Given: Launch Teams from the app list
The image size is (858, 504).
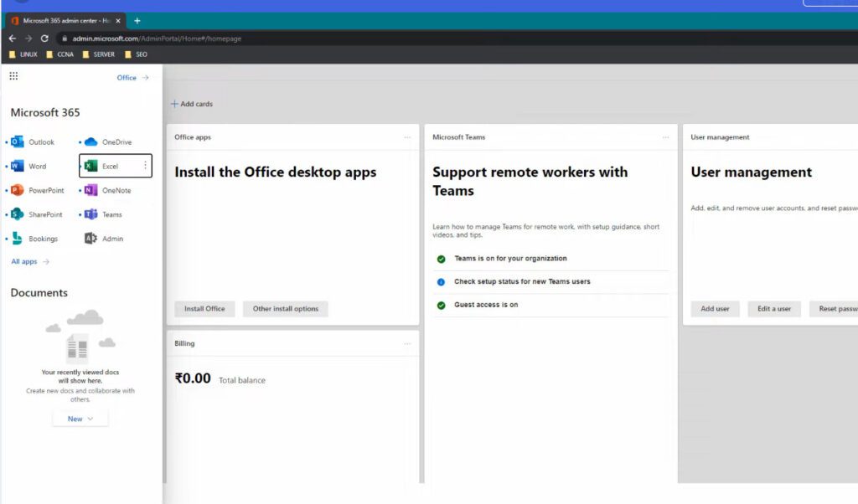Looking at the screenshot, I should coord(103,214).
